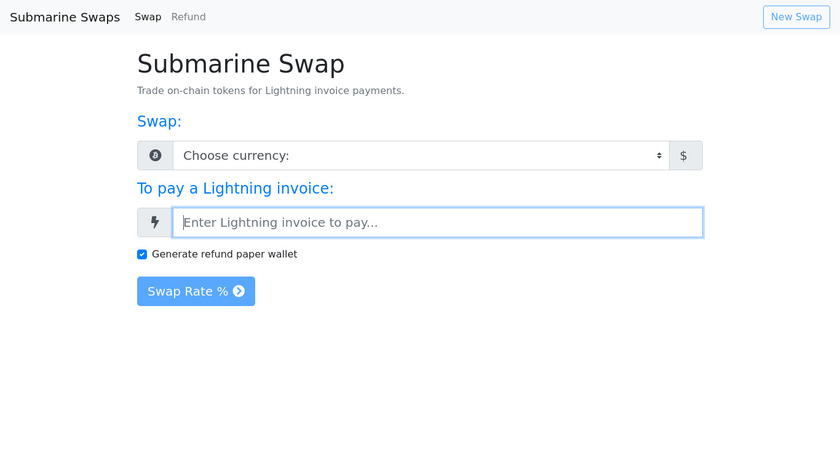The height and width of the screenshot is (472, 840).
Task: Click the arrow circle icon on Swap Rate button
Action: (239, 291)
